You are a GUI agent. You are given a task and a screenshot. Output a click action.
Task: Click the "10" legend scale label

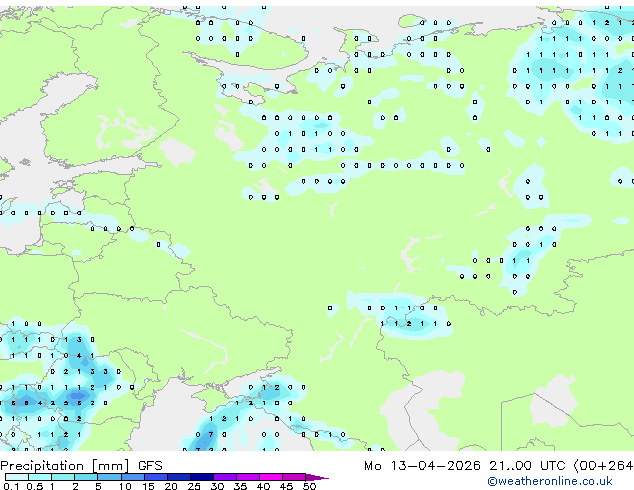click(125, 486)
